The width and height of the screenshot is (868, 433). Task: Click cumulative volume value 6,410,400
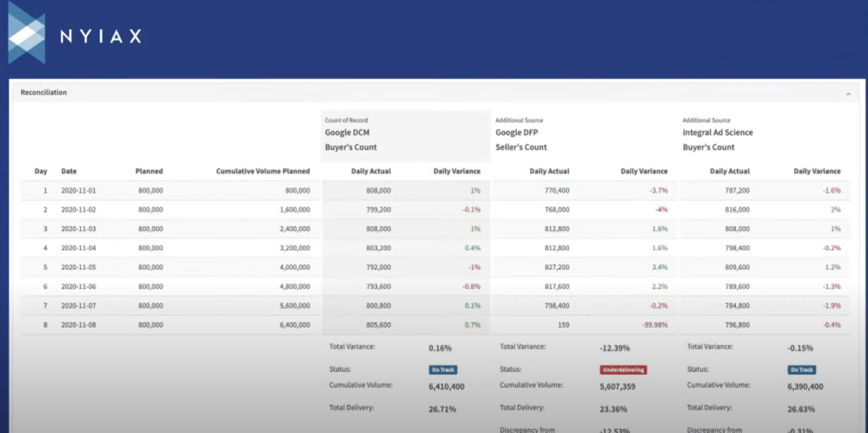pos(446,386)
